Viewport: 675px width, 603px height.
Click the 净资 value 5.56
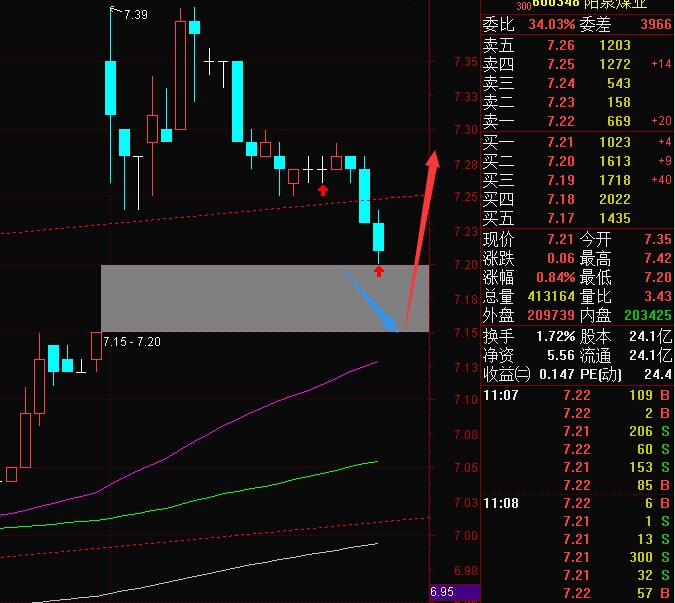pyautogui.click(x=560, y=356)
